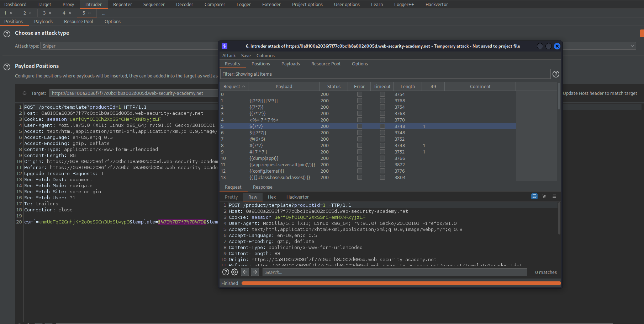Open the Logger++ main tab

(x=404, y=4)
